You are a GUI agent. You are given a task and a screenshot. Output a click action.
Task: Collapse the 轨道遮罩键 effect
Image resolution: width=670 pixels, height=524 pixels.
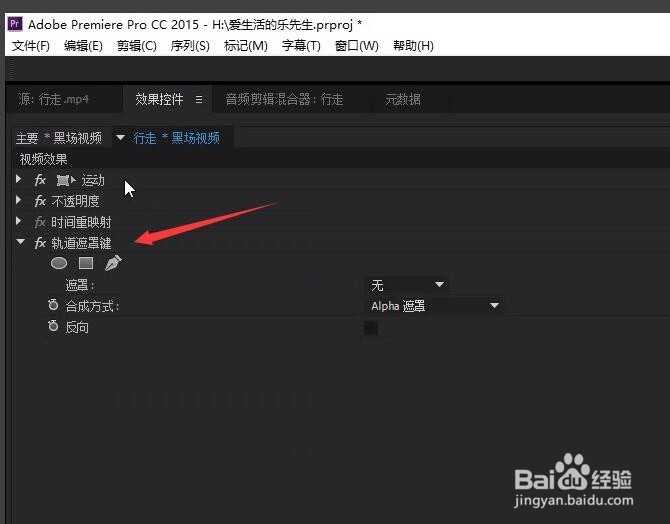tap(20, 241)
